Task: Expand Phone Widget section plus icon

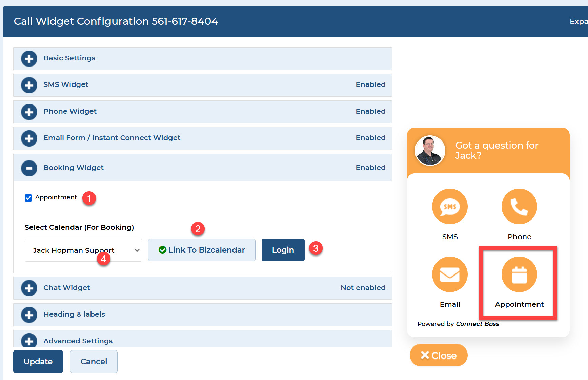Action: 29,112
